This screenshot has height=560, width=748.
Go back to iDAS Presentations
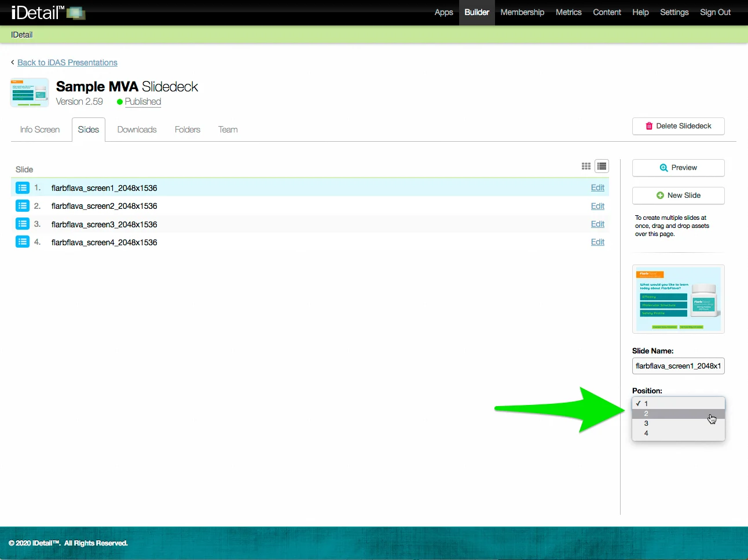[67, 62]
